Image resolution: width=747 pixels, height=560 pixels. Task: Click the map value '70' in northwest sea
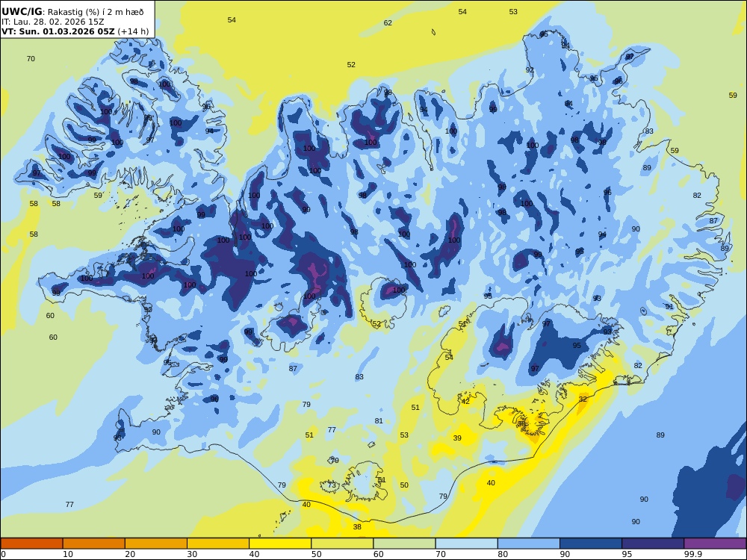click(x=31, y=58)
